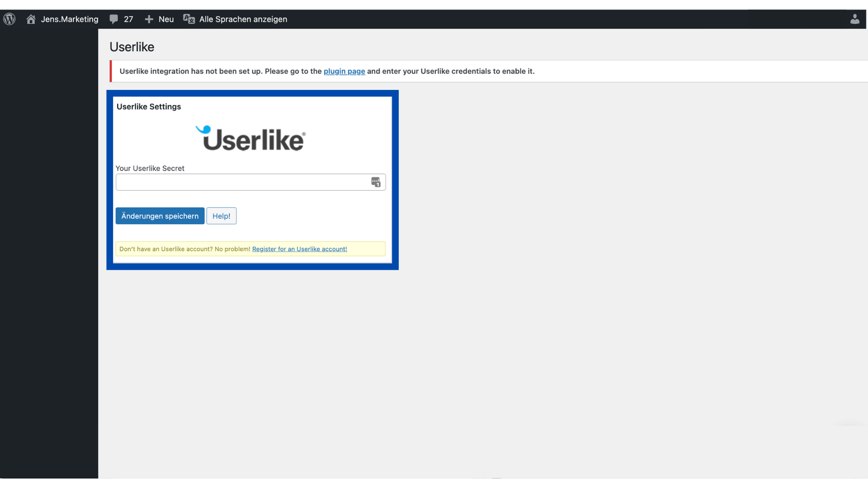This screenshot has height=488, width=868.
Task: Click the password manager icon in the secret field
Action: (376, 182)
